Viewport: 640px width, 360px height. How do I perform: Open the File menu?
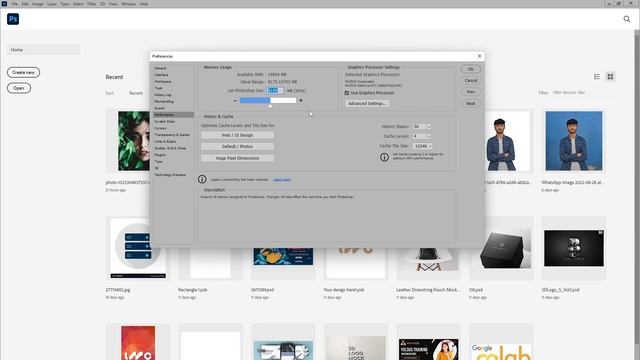click(15, 4)
